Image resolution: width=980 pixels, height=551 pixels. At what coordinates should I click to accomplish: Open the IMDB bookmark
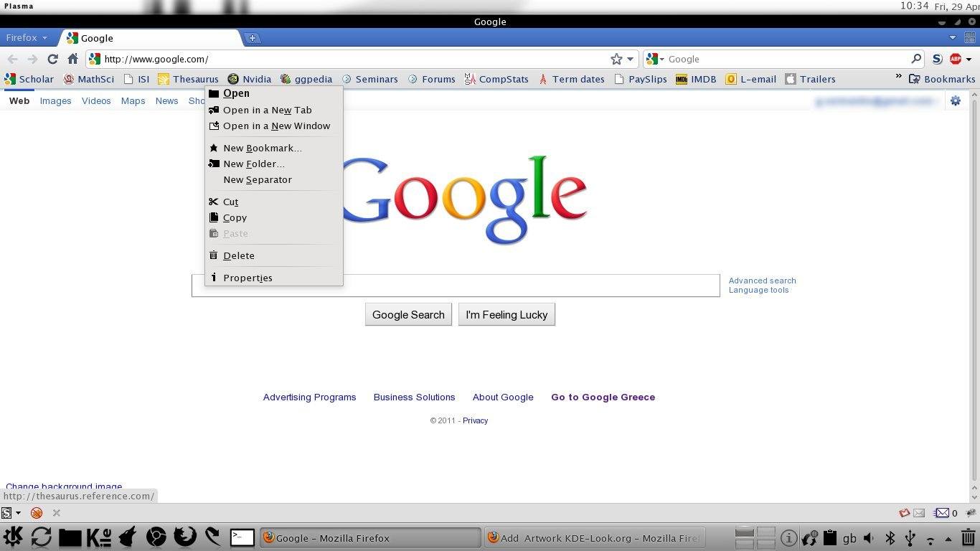696,79
